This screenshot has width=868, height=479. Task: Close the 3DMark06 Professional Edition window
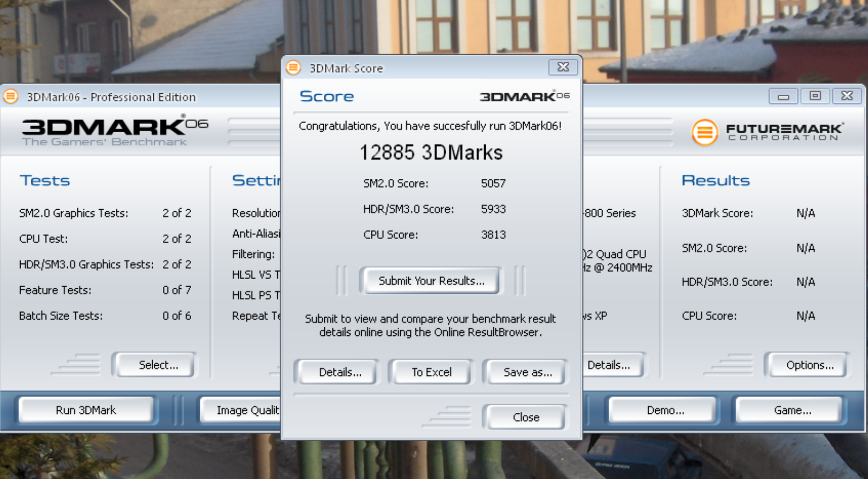pos(847,96)
